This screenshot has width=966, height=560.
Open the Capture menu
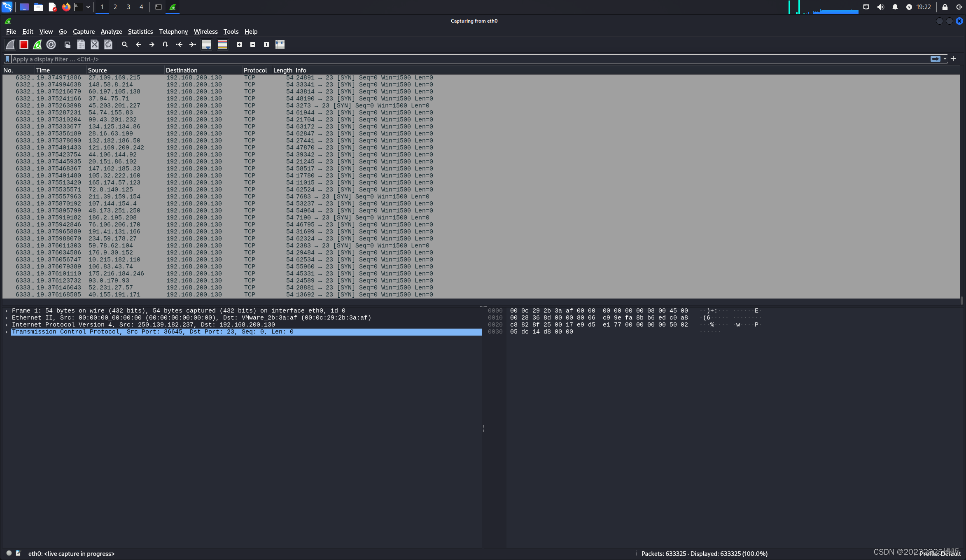point(84,32)
